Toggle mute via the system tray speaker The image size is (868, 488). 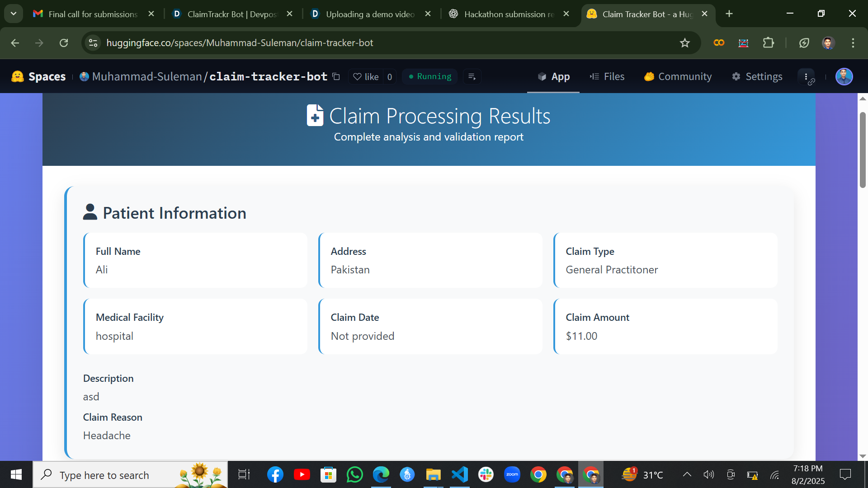point(708,474)
